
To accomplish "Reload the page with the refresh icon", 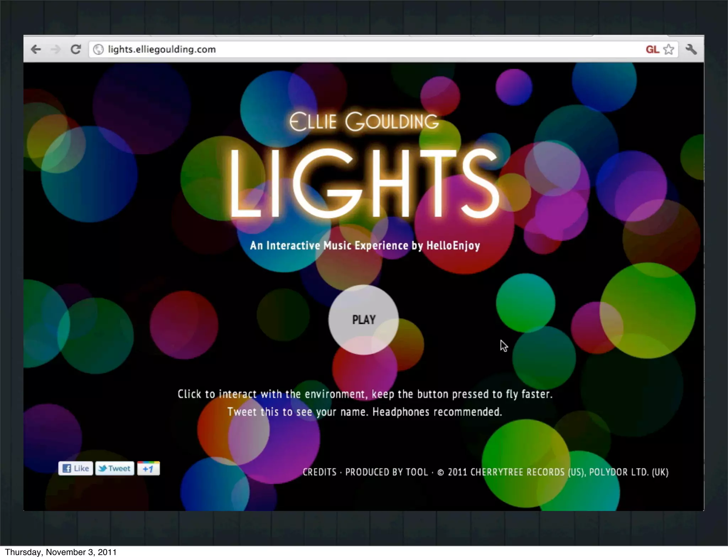I will pos(76,49).
